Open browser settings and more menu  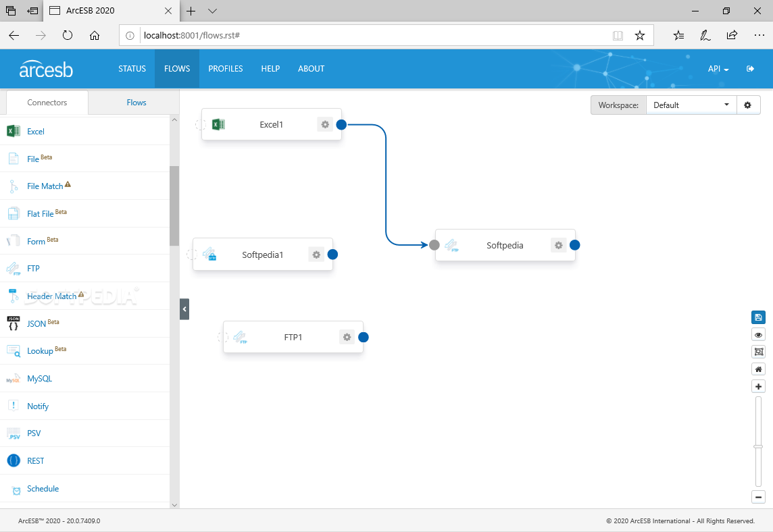coord(759,35)
